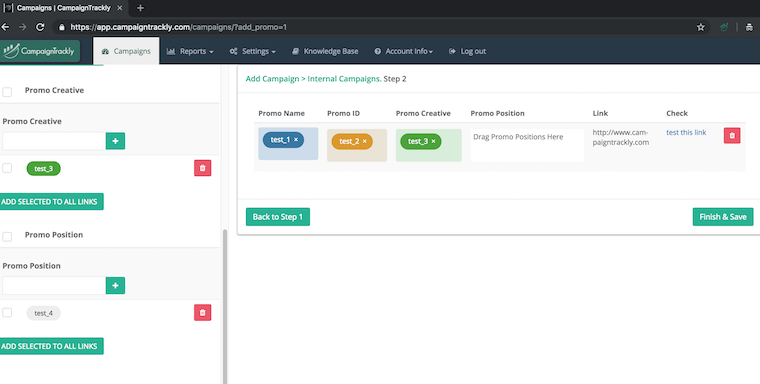Click the Promo ID column header
Screen dimensions: 760x384
[343, 113]
